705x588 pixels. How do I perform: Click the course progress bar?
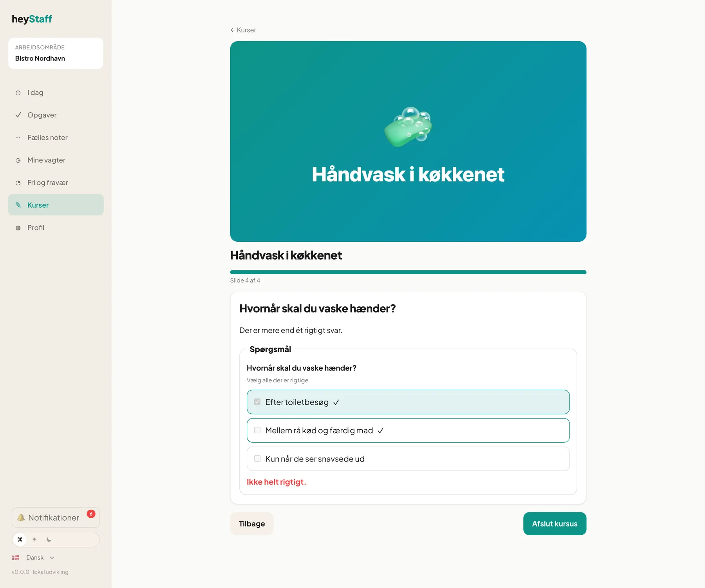(x=408, y=272)
